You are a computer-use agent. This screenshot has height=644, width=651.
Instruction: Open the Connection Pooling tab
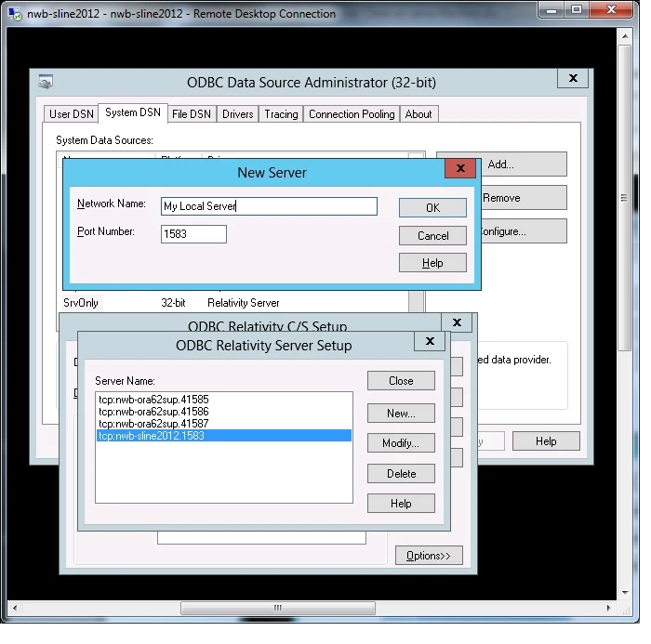click(x=352, y=114)
